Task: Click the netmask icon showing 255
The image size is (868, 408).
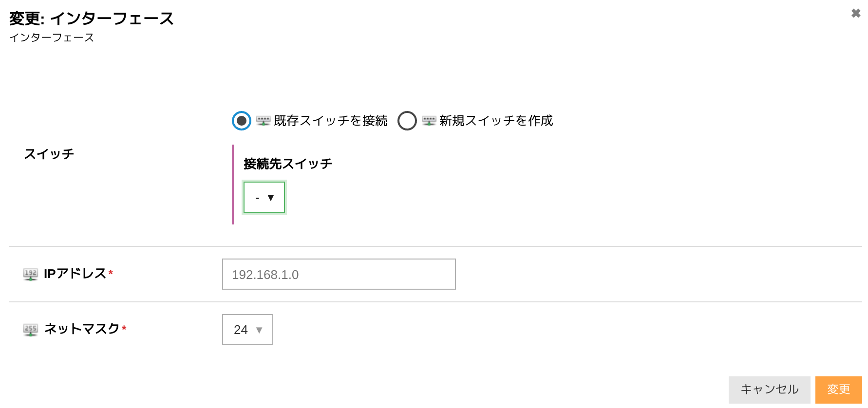Action: coord(30,330)
